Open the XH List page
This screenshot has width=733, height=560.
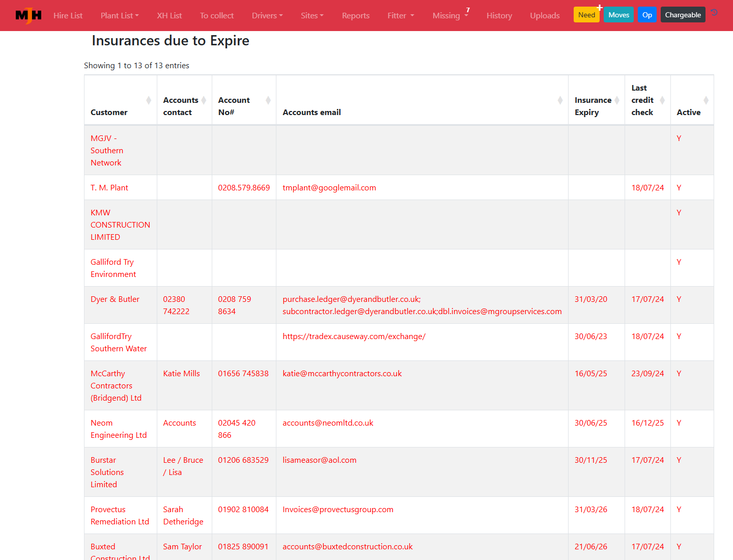tap(170, 16)
